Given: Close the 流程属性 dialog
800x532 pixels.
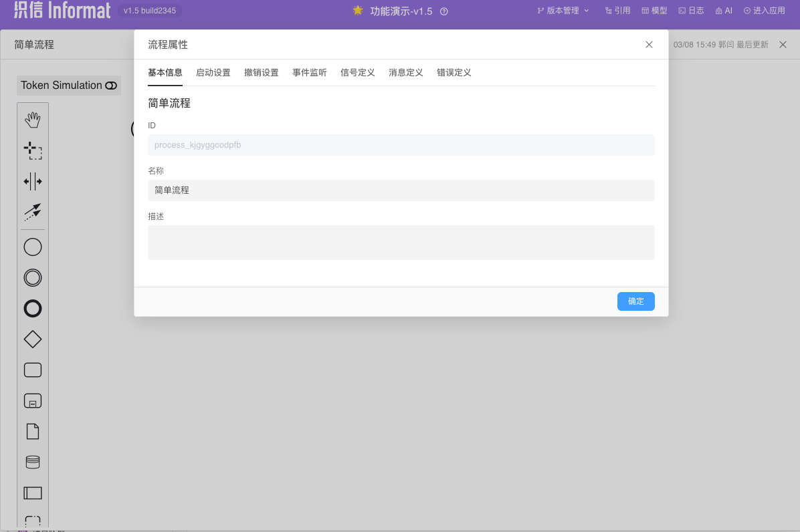Looking at the screenshot, I should click(x=649, y=45).
